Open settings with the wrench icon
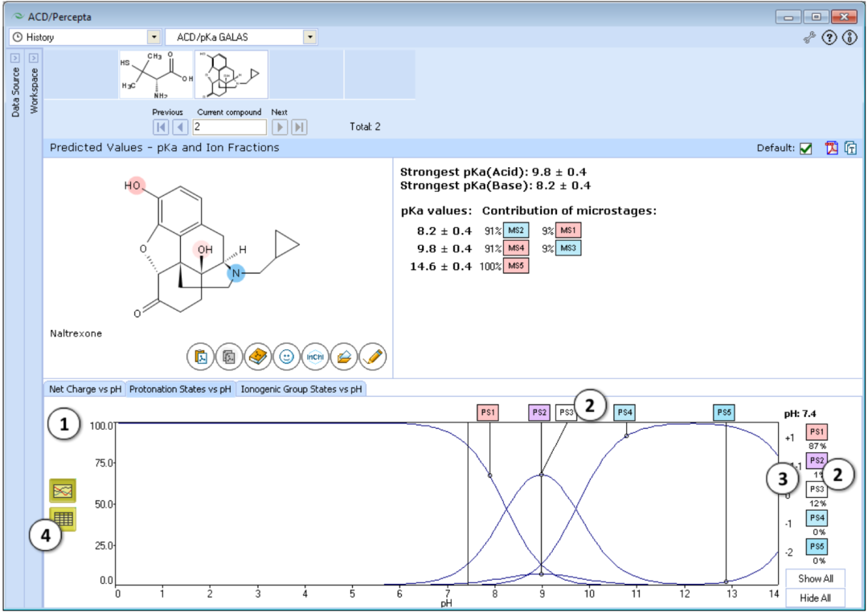 point(809,38)
